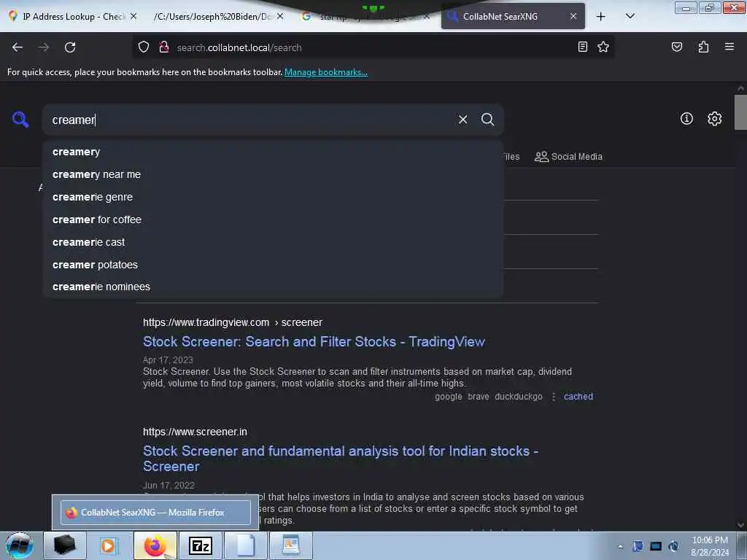
Task: Close the CollabNet SearXNG tab
Action: pyautogui.click(x=573, y=16)
